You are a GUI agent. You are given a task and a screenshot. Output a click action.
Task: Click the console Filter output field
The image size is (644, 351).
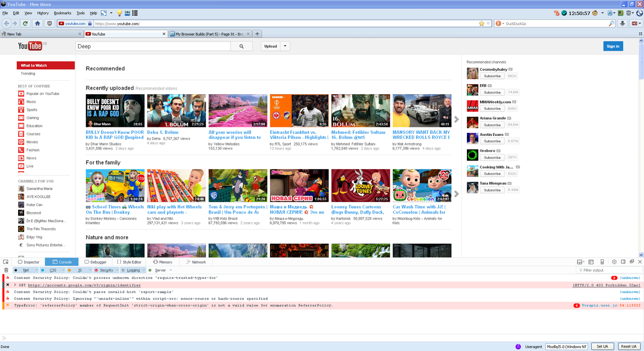[x=609, y=270]
